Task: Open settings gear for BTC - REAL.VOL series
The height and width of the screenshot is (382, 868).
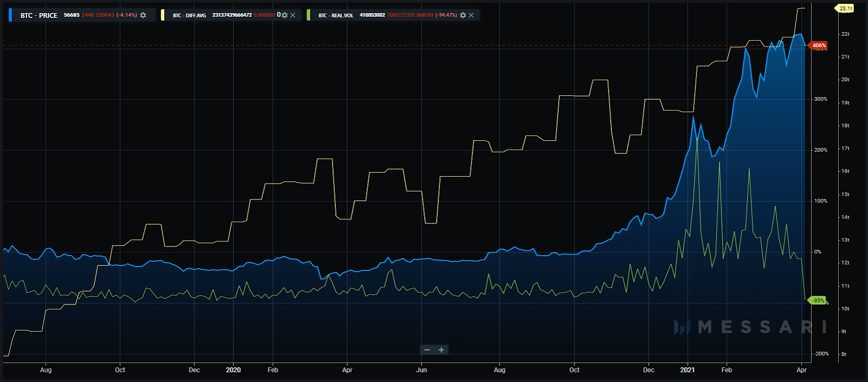Action: [x=463, y=15]
